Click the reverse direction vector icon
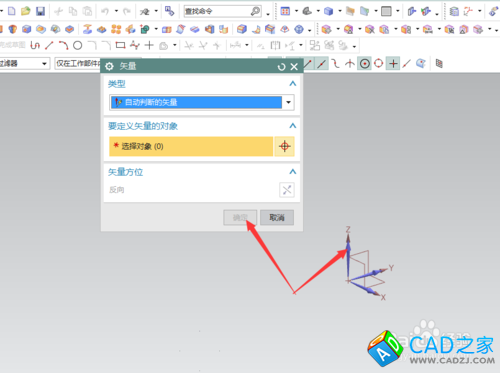Viewport: 500px width, 373px height. 287,190
